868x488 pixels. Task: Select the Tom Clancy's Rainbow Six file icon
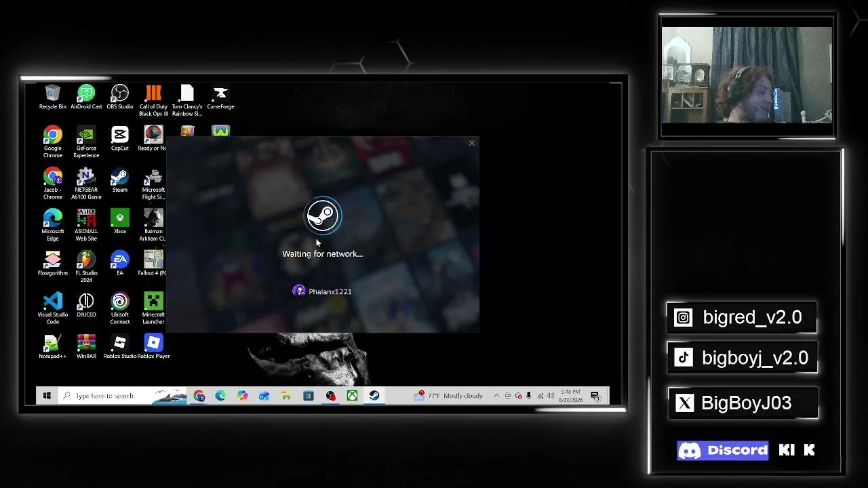click(x=187, y=100)
